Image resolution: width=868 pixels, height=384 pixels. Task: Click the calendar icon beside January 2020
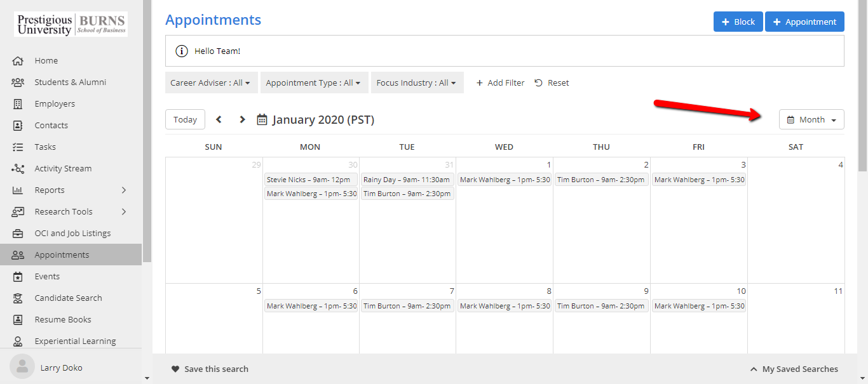click(x=262, y=119)
